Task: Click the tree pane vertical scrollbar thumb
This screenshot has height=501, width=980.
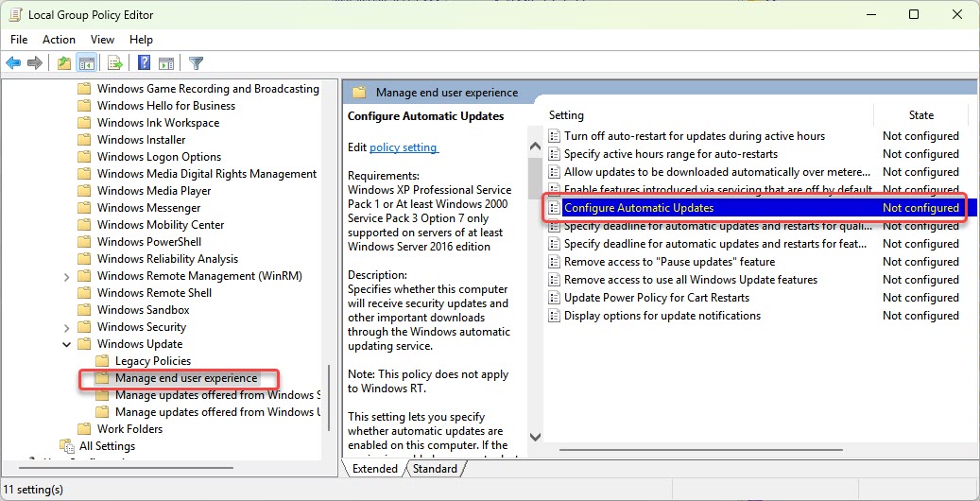Action: click(x=328, y=398)
